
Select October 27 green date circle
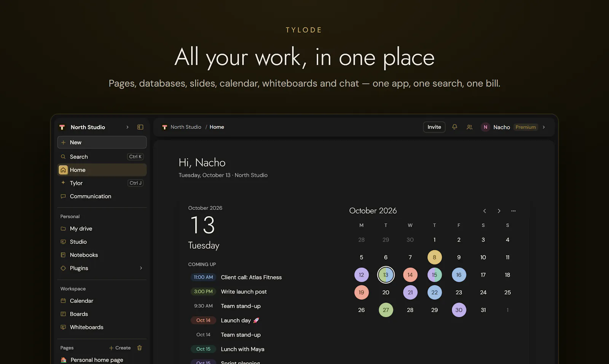tap(386, 310)
